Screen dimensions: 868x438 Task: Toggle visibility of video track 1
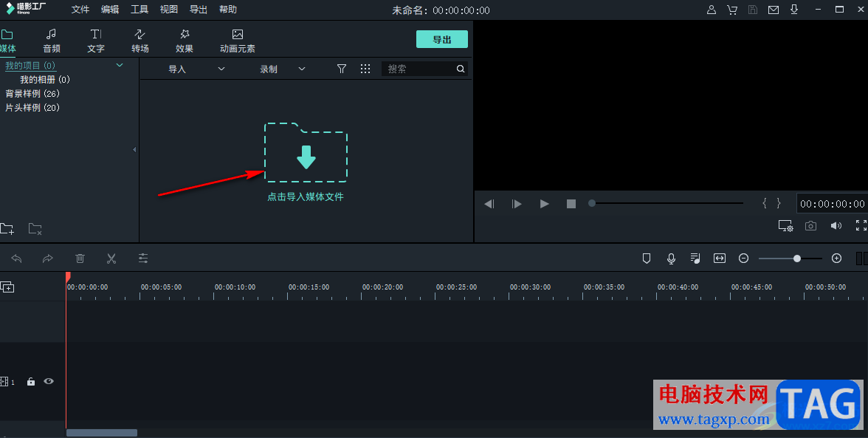click(49, 381)
